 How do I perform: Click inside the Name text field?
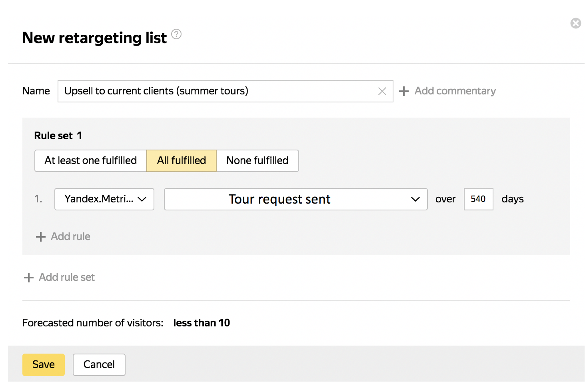216,91
